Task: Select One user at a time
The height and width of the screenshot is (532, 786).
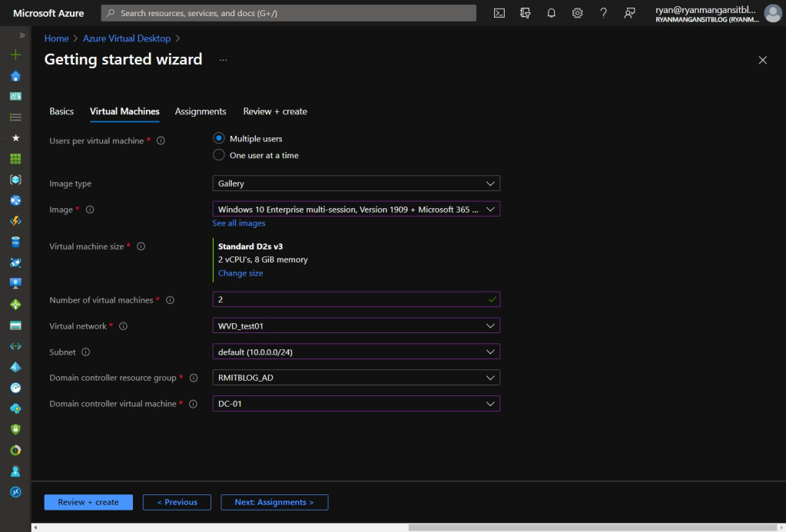Action: [218, 155]
